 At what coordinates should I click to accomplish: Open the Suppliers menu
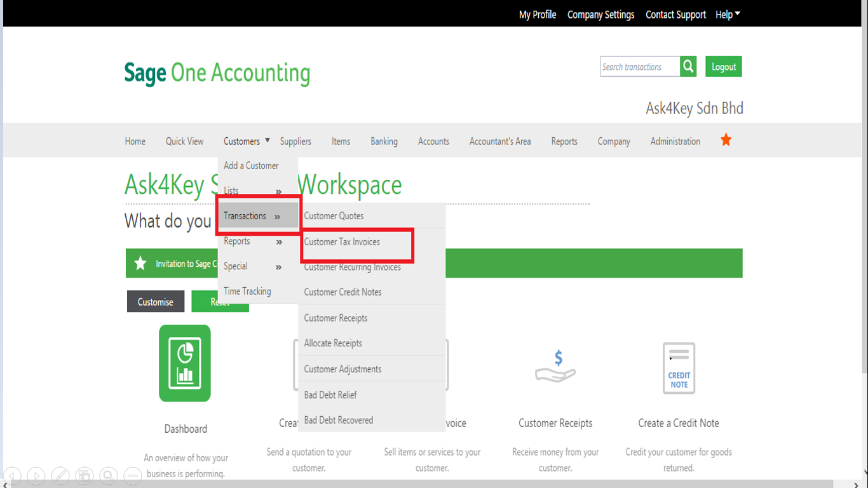(295, 141)
